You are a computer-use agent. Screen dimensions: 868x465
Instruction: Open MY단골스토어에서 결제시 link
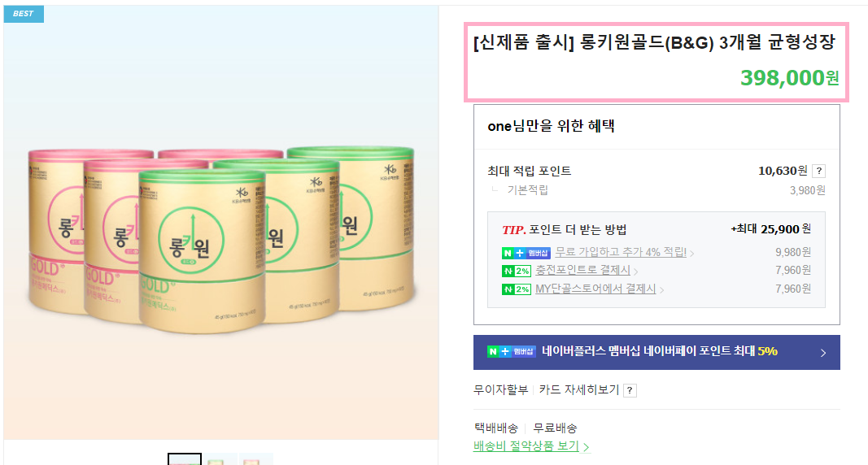tap(595, 289)
